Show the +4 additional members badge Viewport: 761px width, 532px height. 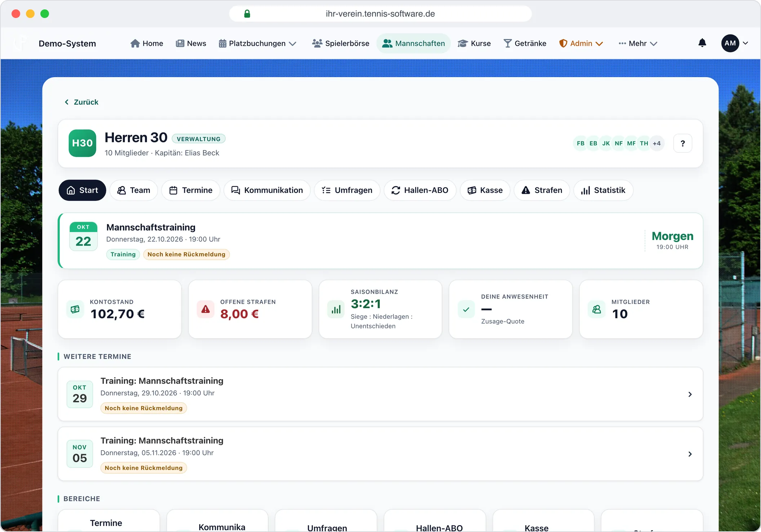coord(657,143)
